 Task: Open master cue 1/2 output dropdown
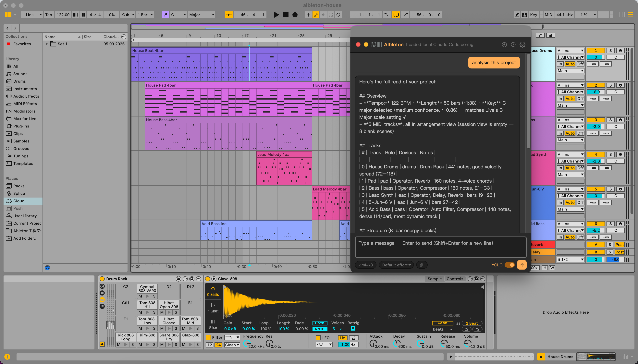point(570,260)
